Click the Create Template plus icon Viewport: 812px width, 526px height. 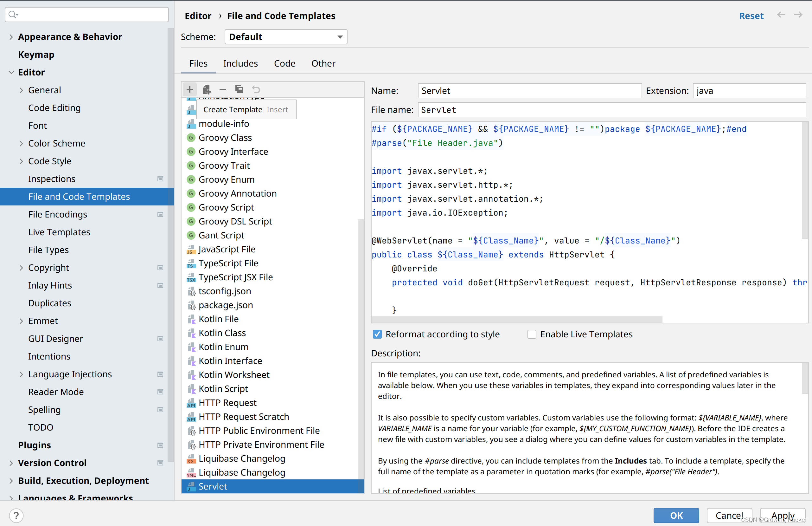190,89
